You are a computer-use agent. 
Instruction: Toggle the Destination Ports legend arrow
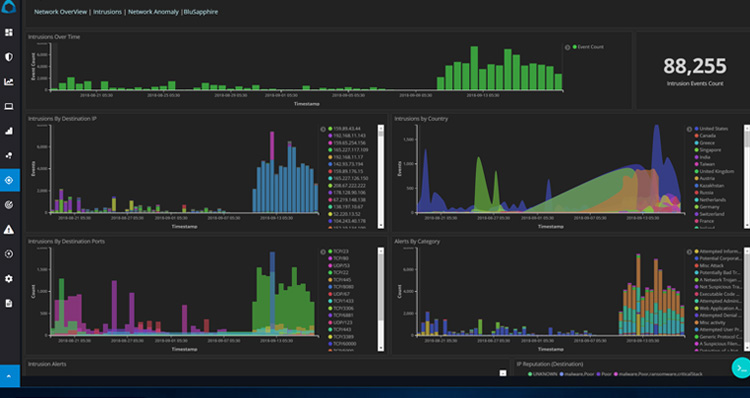tap(323, 252)
